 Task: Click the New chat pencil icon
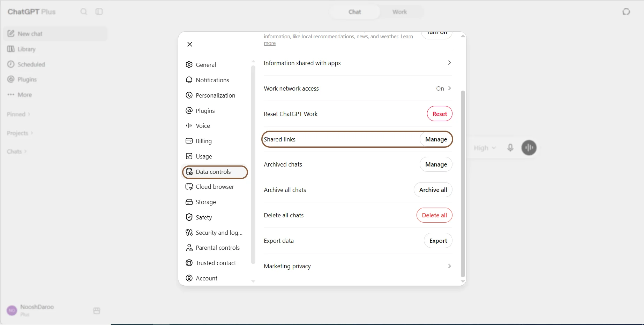click(x=11, y=33)
